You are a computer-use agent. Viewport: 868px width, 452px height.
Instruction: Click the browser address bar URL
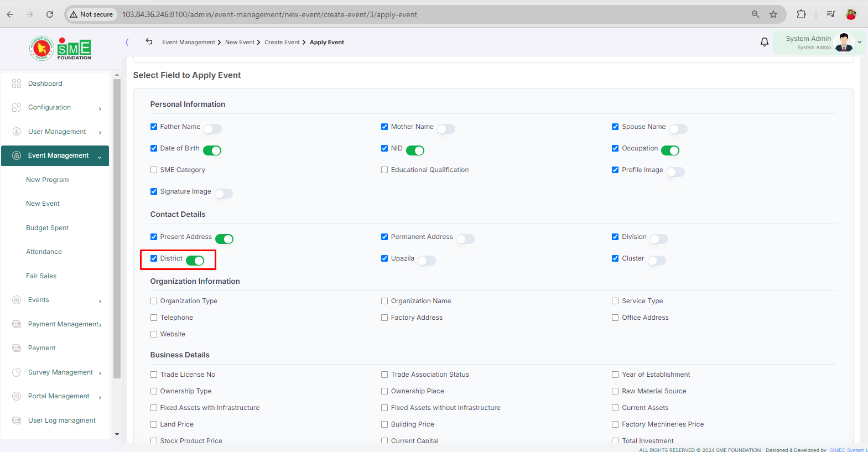click(269, 14)
